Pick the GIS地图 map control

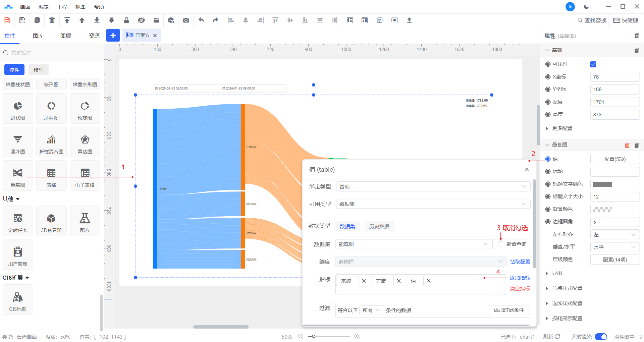point(18,300)
